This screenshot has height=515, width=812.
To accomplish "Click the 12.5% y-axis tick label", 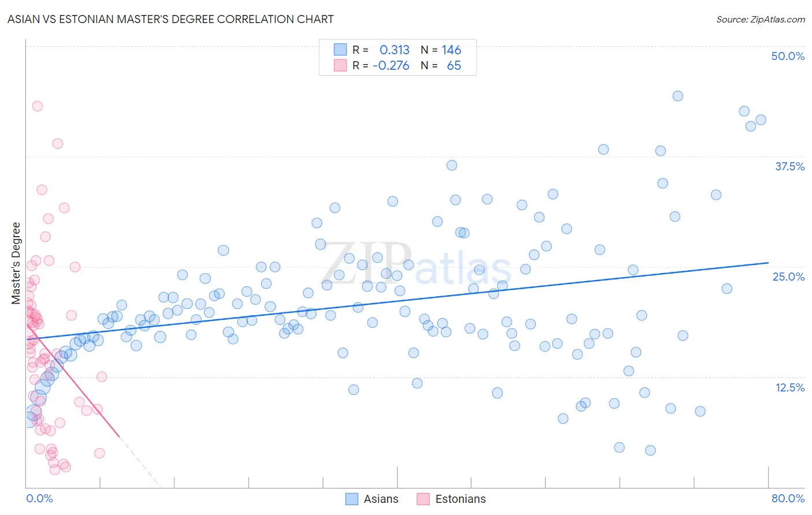I will (x=789, y=387).
